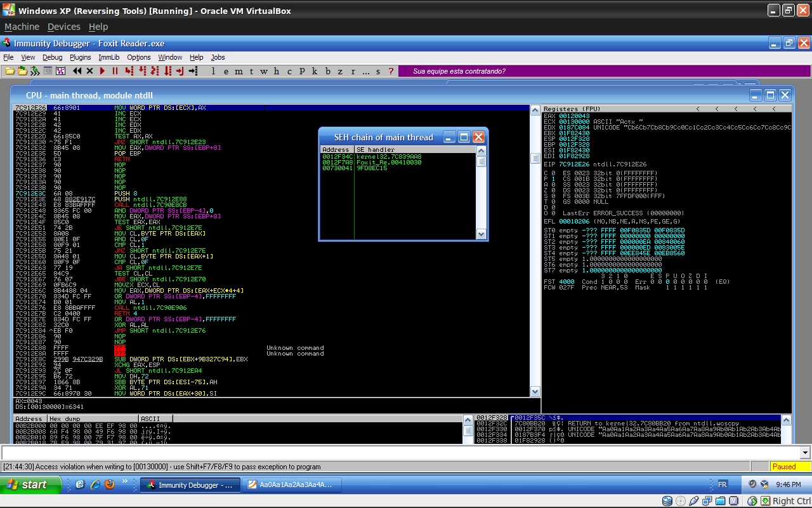This screenshot has height=508, width=812.
Task: Open the File menu in Immunity Debugger
Action: click(x=8, y=57)
